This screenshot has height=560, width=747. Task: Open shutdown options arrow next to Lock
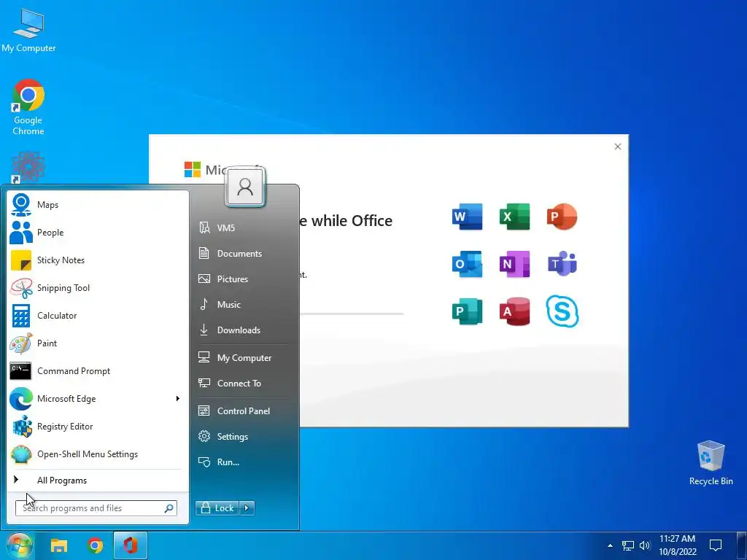tap(247, 508)
